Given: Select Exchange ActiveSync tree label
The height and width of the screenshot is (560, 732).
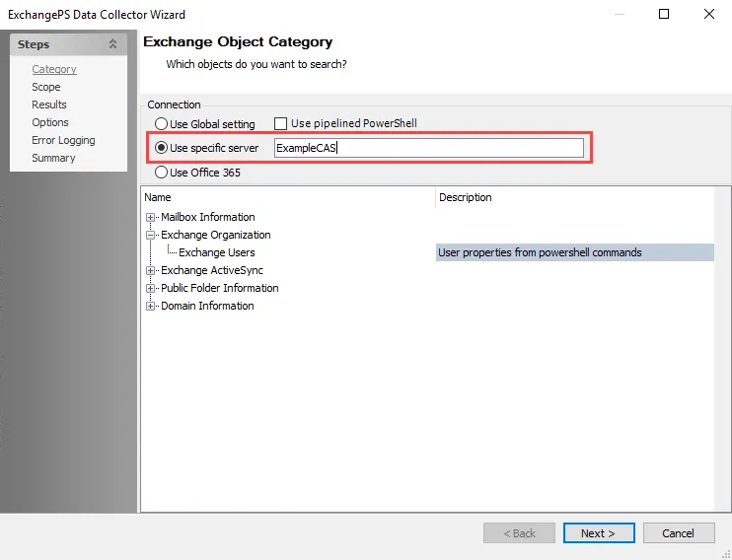Looking at the screenshot, I should [x=212, y=270].
